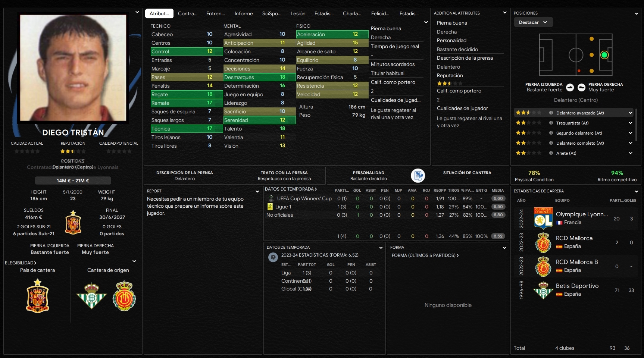The image size is (644, 358).
Task: Open Forma (últimos 5 partidos) link
Action: 425,255
